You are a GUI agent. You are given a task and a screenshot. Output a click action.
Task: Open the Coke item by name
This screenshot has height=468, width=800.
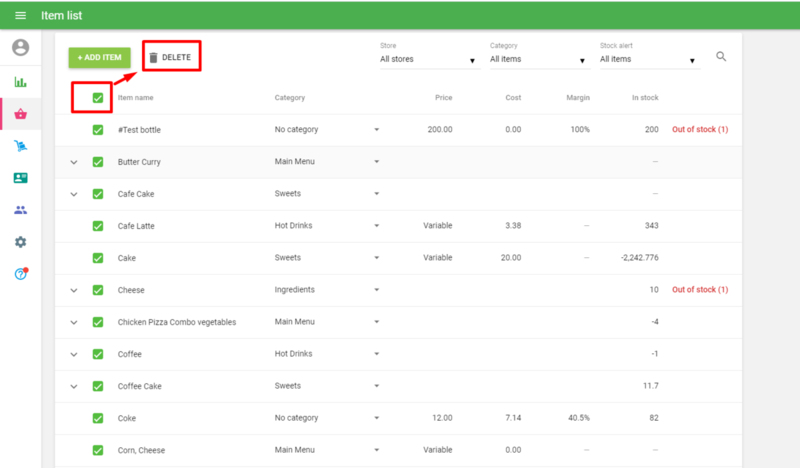coord(127,418)
